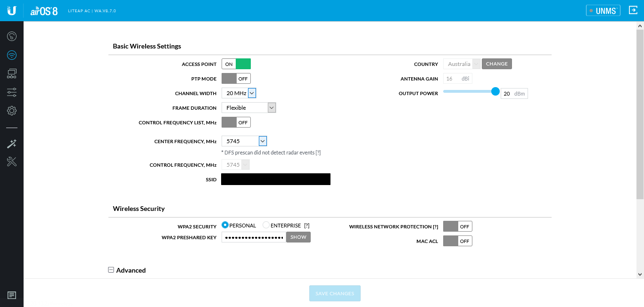The image size is (644, 307).
Task: Enable the PTP Mode toggle
Action: point(236,79)
